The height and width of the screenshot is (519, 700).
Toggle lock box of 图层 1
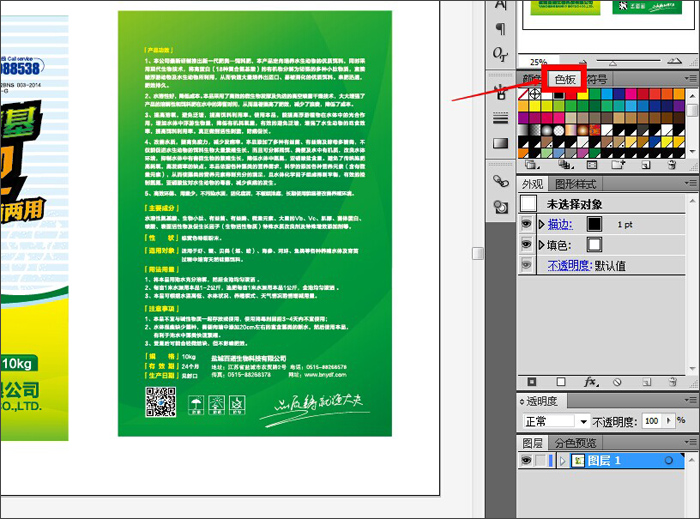[541, 460]
